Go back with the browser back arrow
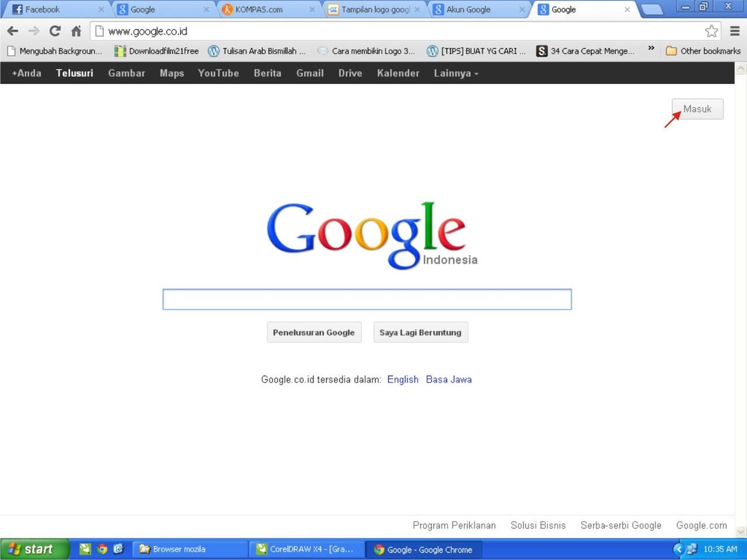 click(13, 31)
